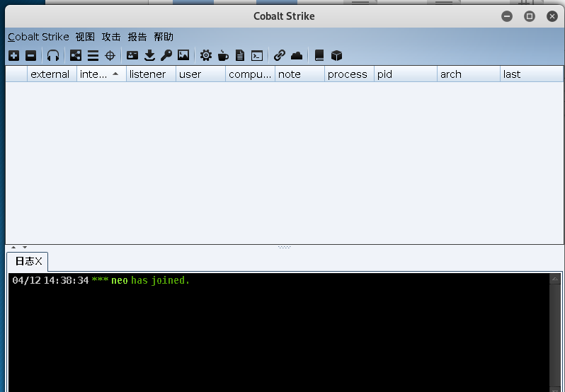Sort by the listener column header
This screenshot has height=392, width=565.
pos(151,74)
